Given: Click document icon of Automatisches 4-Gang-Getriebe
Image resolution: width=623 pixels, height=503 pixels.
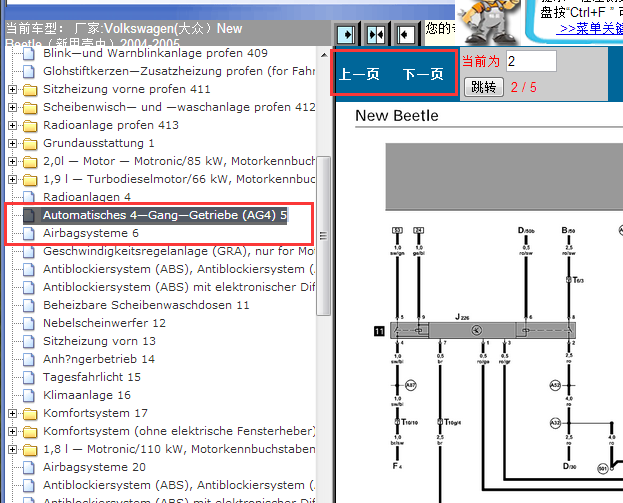Looking at the screenshot, I should 29,215.
